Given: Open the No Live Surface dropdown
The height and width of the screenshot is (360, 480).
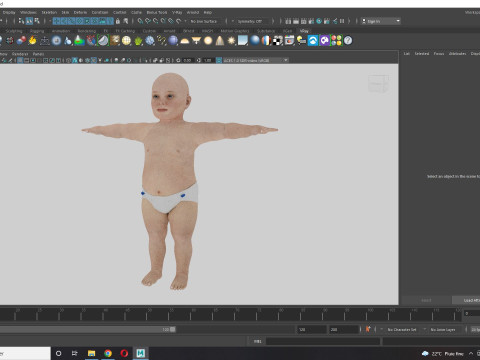Looking at the screenshot, I should [204, 21].
